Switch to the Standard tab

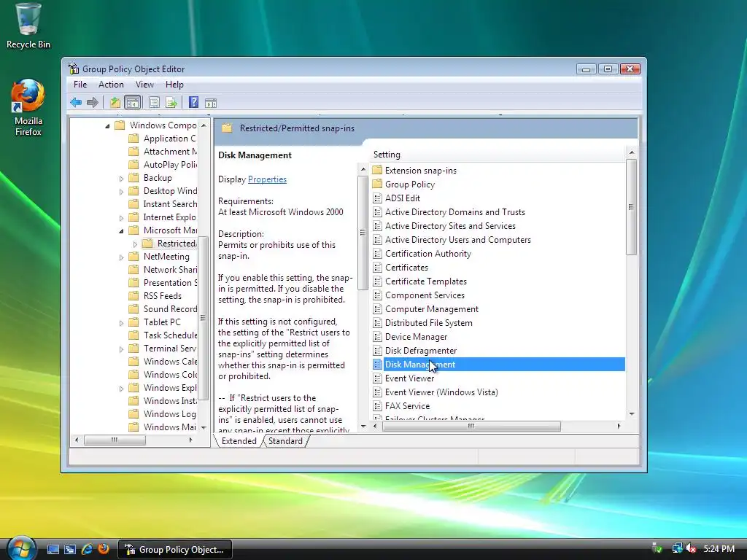285,441
